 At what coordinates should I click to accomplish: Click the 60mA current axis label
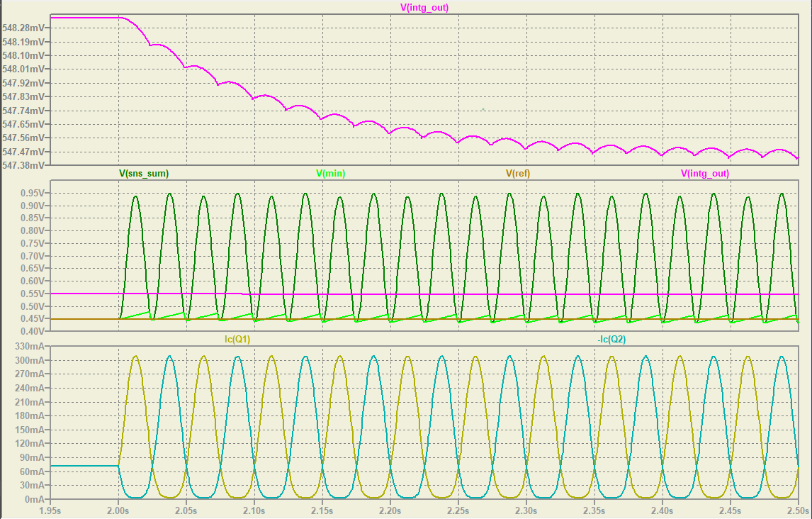point(33,471)
